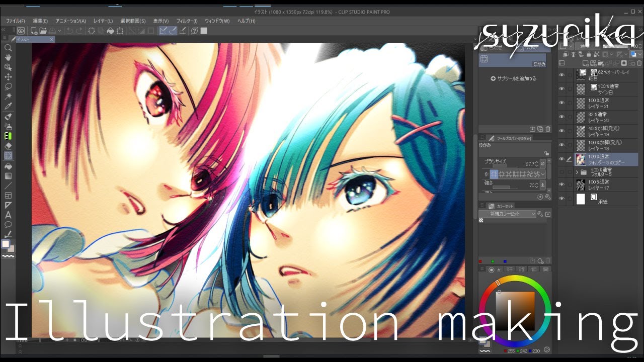Select the Balloon tool
This screenshot has height=362, width=644.
[8, 224]
